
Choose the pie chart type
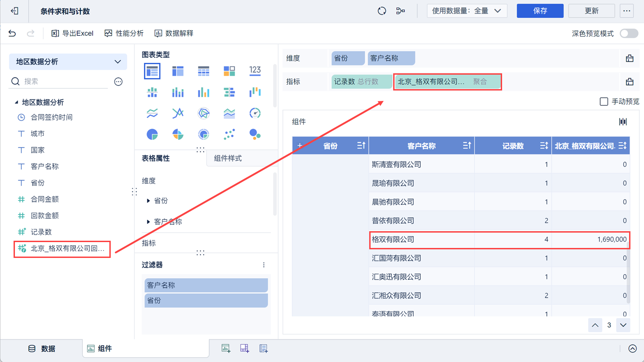pos(152,134)
